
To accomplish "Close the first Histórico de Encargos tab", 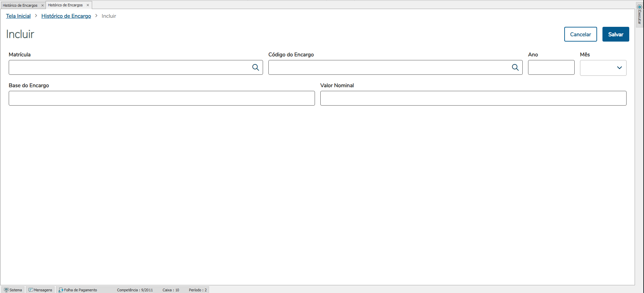I will click(43, 5).
